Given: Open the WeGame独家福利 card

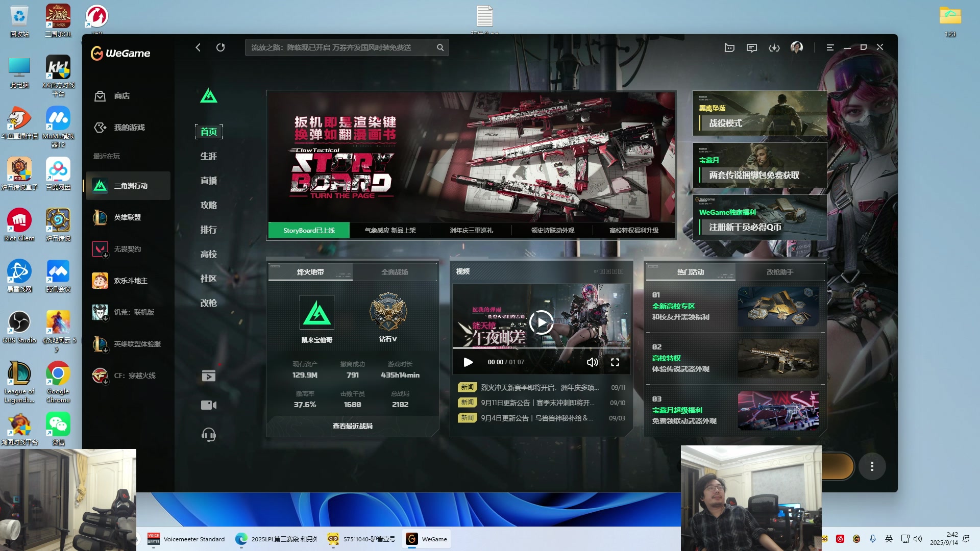Looking at the screenshot, I should click(759, 217).
